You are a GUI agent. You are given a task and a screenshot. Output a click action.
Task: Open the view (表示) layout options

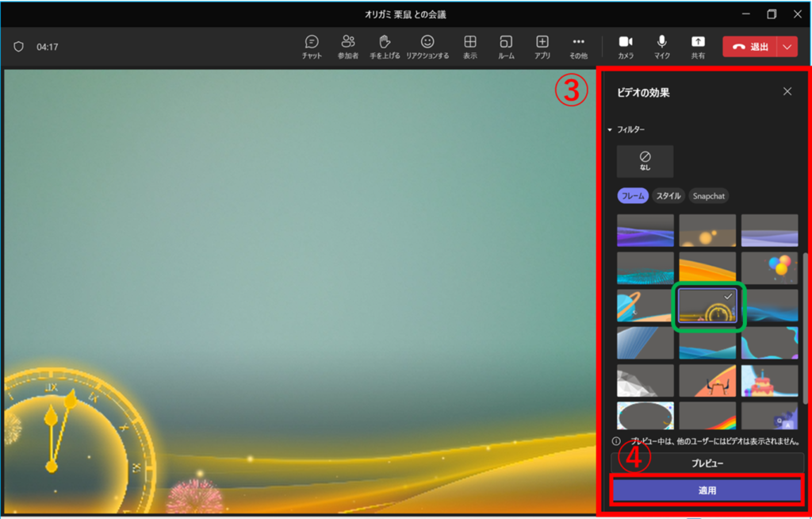pyautogui.click(x=470, y=46)
